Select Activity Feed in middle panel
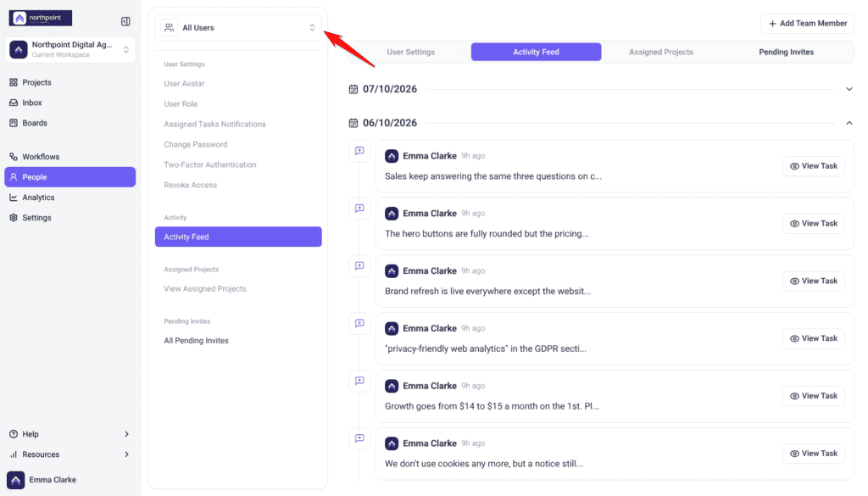Image resolution: width=868 pixels, height=496 pixels. click(x=238, y=237)
